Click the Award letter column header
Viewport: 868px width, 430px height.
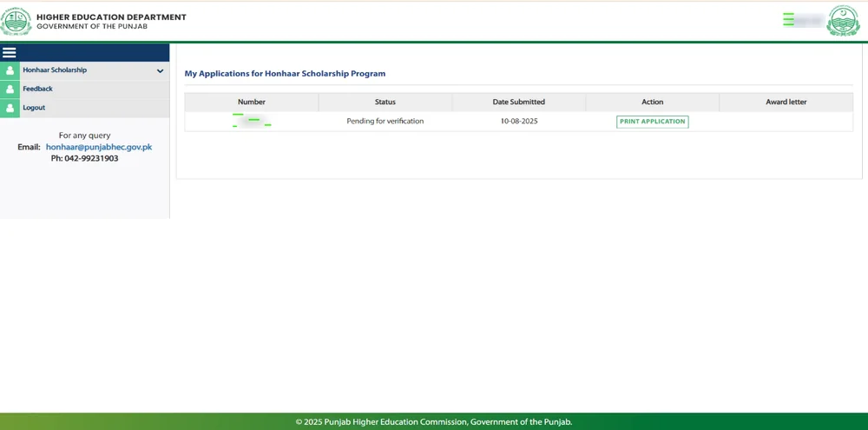[x=786, y=102]
